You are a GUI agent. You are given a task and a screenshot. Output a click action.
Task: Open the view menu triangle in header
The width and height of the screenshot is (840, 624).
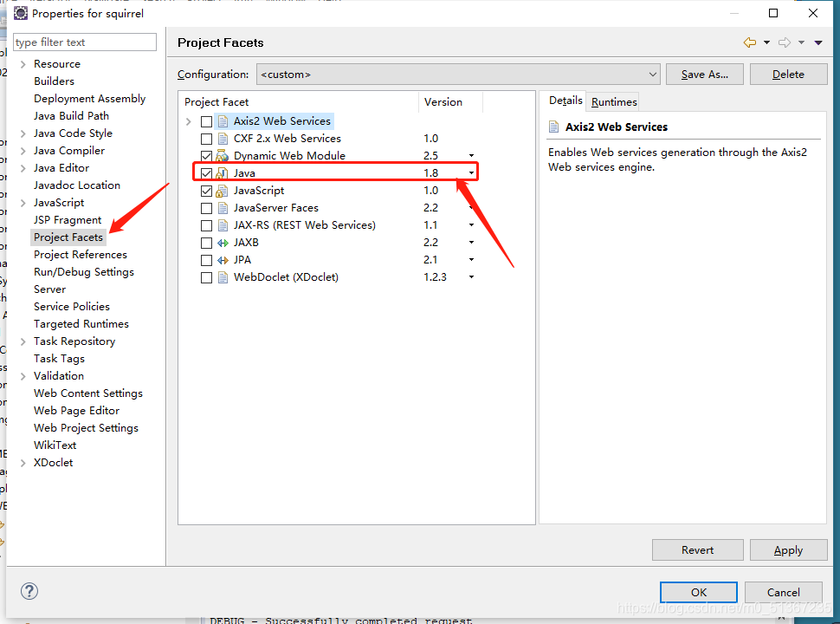(x=818, y=42)
